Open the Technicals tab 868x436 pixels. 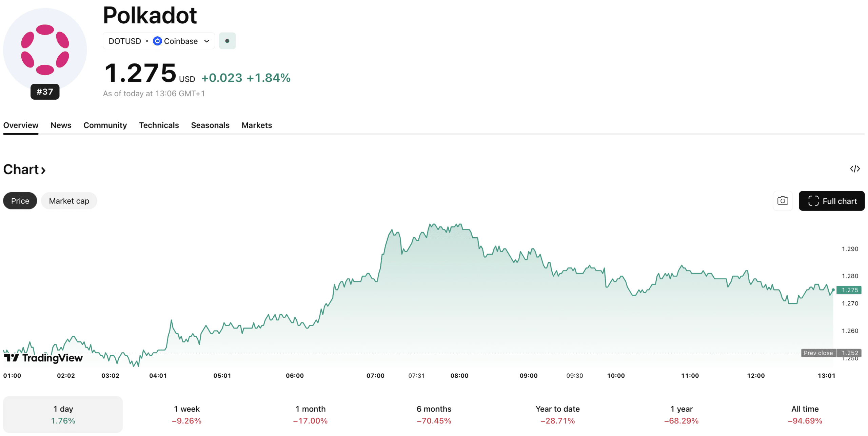(159, 125)
